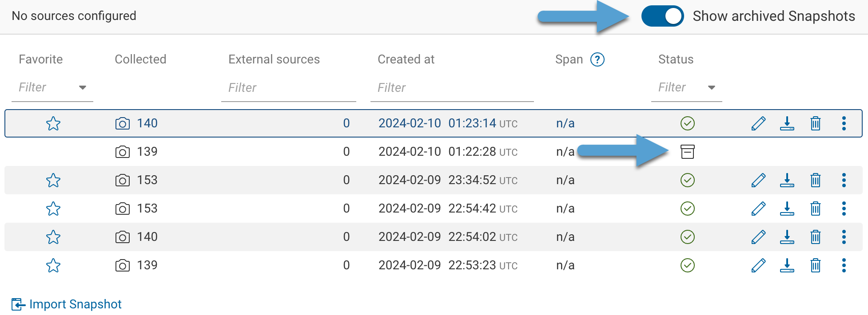The height and width of the screenshot is (315, 868).
Task: Mark the 01:23:14 snapshot as favorite
Action: [x=53, y=123]
